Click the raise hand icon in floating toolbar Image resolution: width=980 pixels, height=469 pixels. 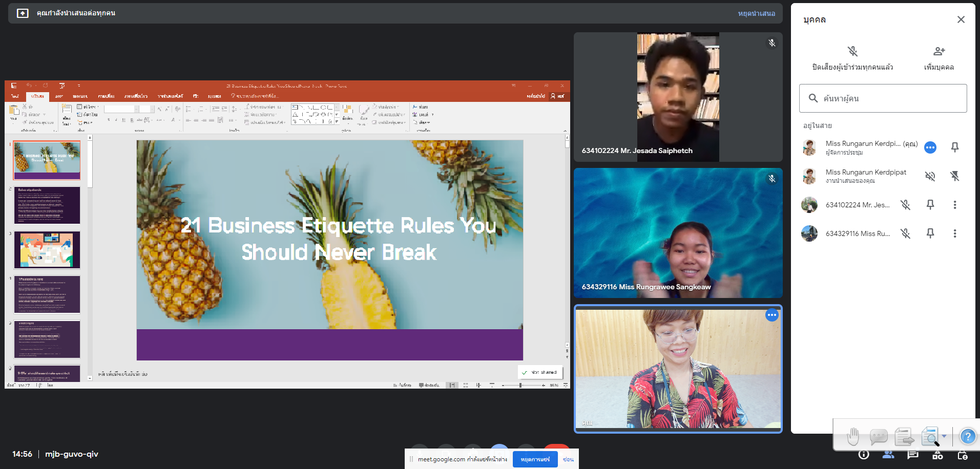(x=852, y=437)
